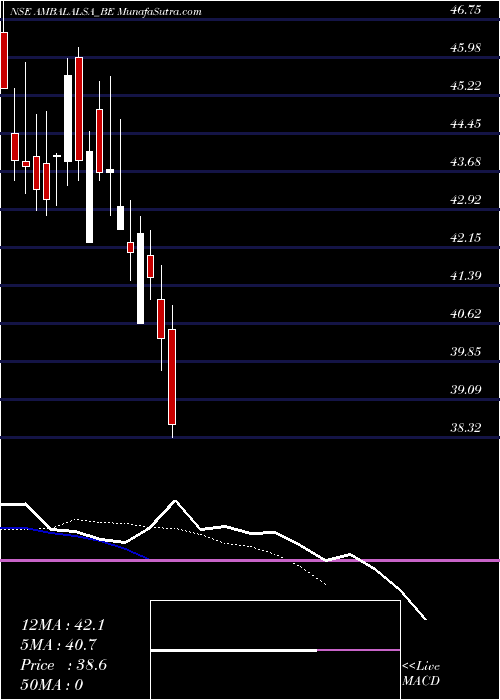The image size is (500, 700).
Task: Click the 50MA : 0 reading
Action: tap(52, 685)
